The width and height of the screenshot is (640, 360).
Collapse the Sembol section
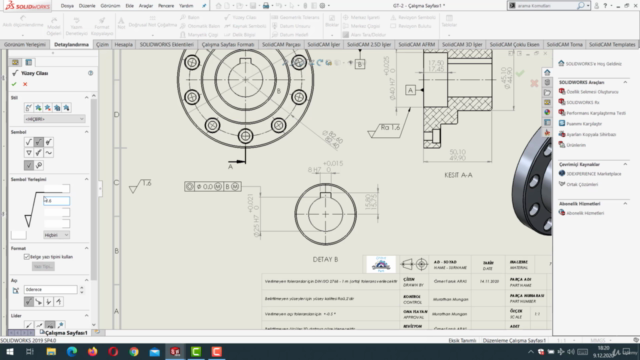click(87, 132)
